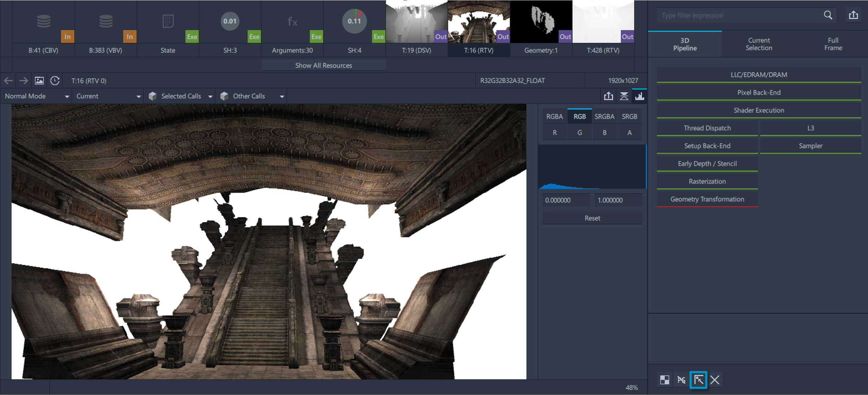868x395 pixels.
Task: Click the checkerboard icon at bottom right
Action: click(664, 380)
